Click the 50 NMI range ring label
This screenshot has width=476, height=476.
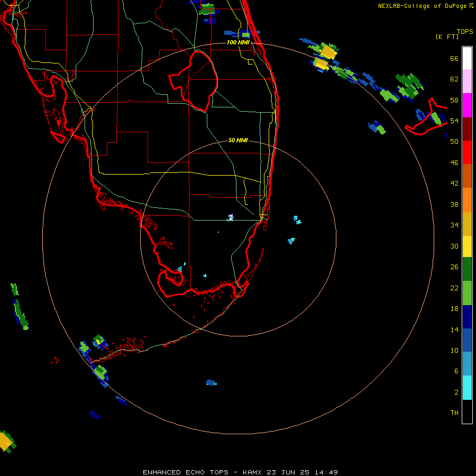[x=238, y=140]
